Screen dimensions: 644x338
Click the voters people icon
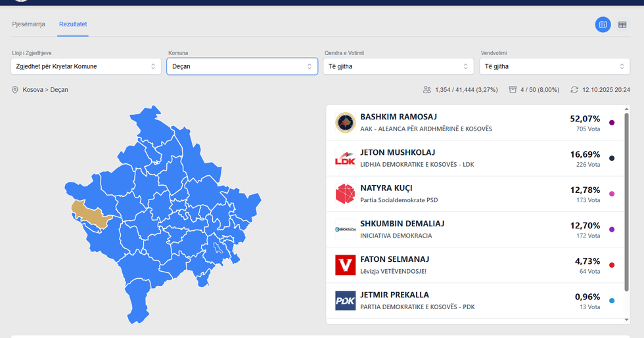click(x=427, y=90)
